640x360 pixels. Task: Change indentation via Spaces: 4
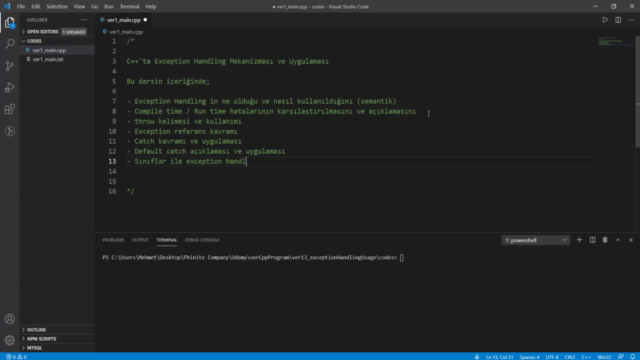point(529,357)
